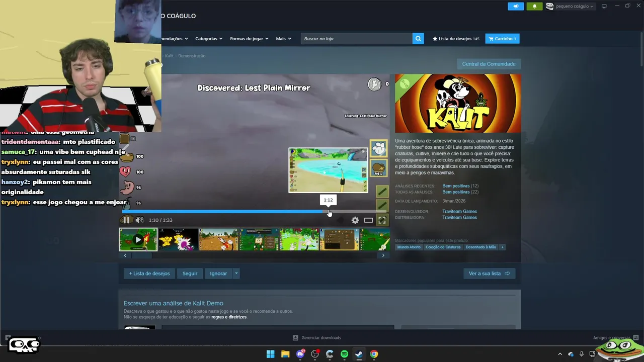The width and height of the screenshot is (644, 362).
Task: Focus the 'Buscar na loja' search field
Action: pyautogui.click(x=357, y=39)
